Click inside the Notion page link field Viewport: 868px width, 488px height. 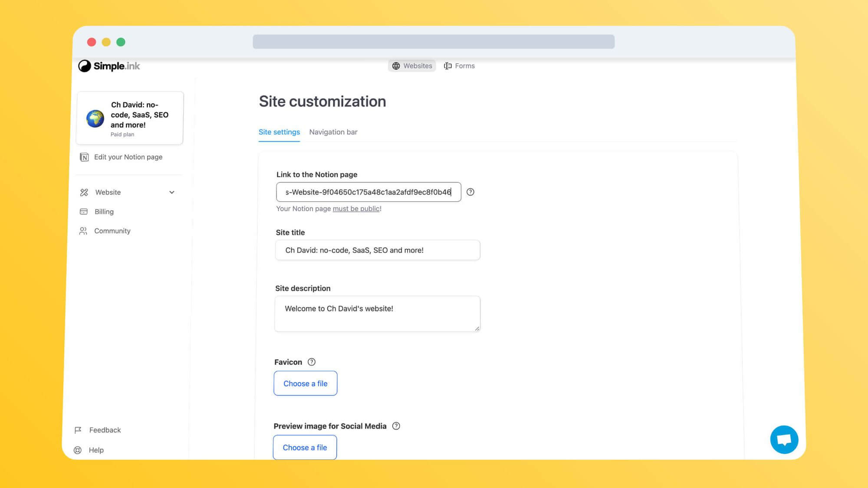click(368, 192)
